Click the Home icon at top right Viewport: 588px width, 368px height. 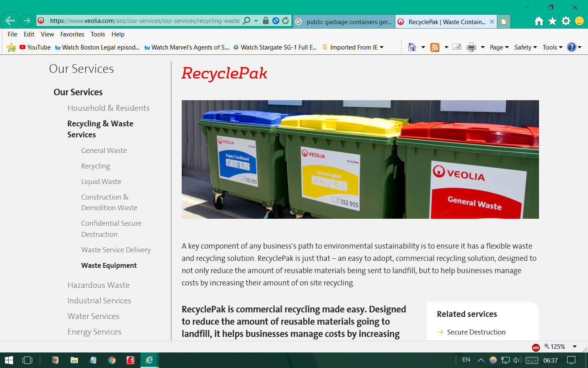[539, 21]
